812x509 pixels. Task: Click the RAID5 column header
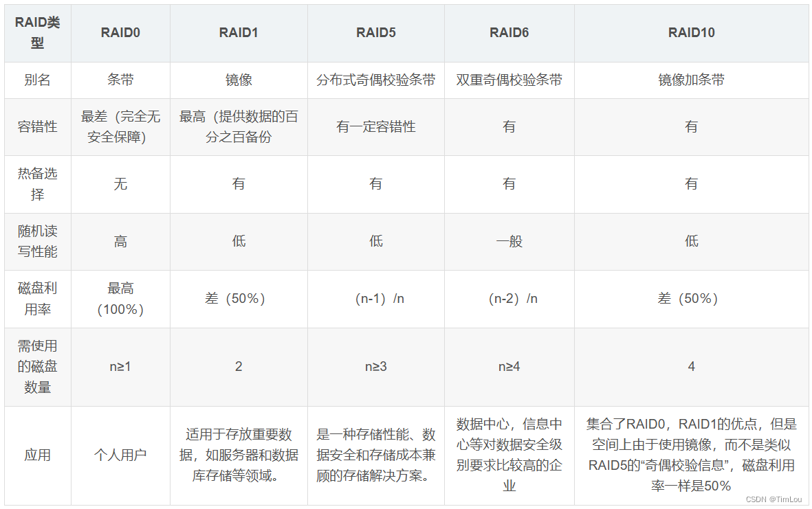(x=375, y=33)
